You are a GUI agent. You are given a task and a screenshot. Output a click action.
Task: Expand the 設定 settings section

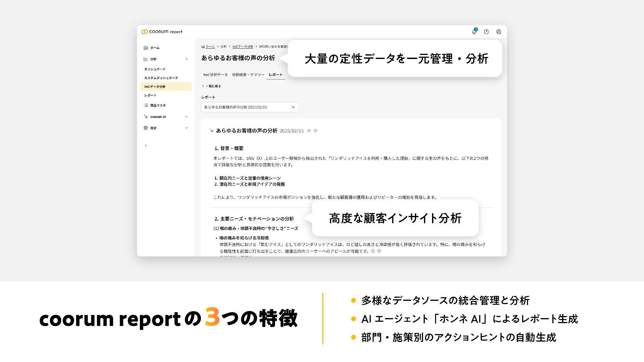click(186, 128)
